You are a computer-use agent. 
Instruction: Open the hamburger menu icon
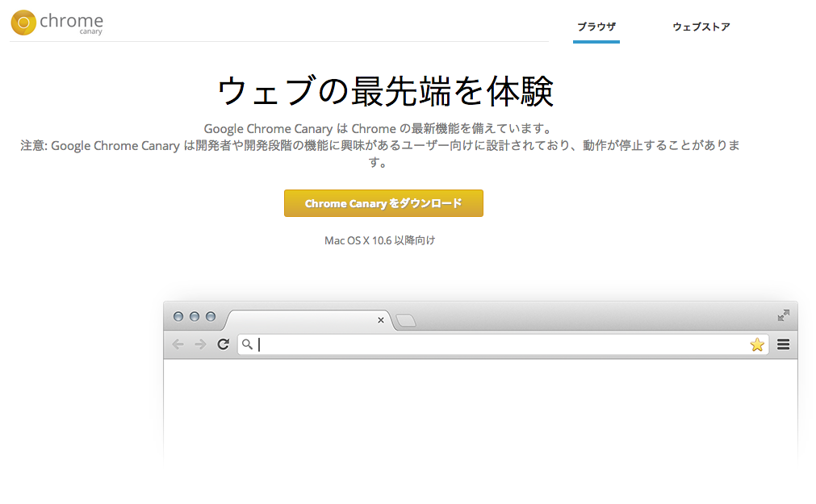(783, 344)
